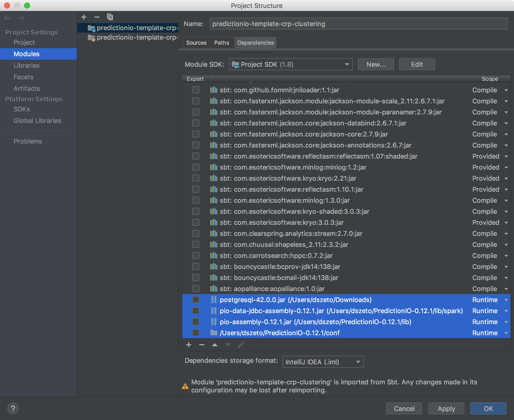Click the module Name input field
This screenshot has height=420, width=514.
pyautogui.click(x=358, y=24)
